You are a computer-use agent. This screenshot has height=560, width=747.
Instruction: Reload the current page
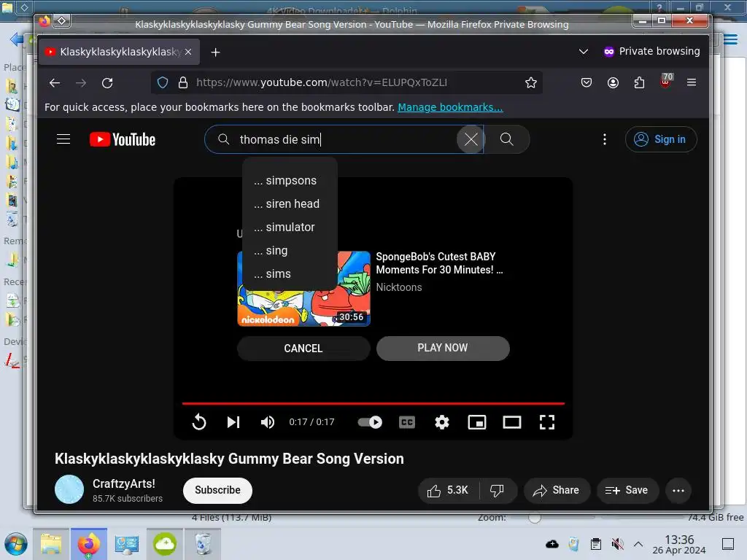[x=107, y=83]
